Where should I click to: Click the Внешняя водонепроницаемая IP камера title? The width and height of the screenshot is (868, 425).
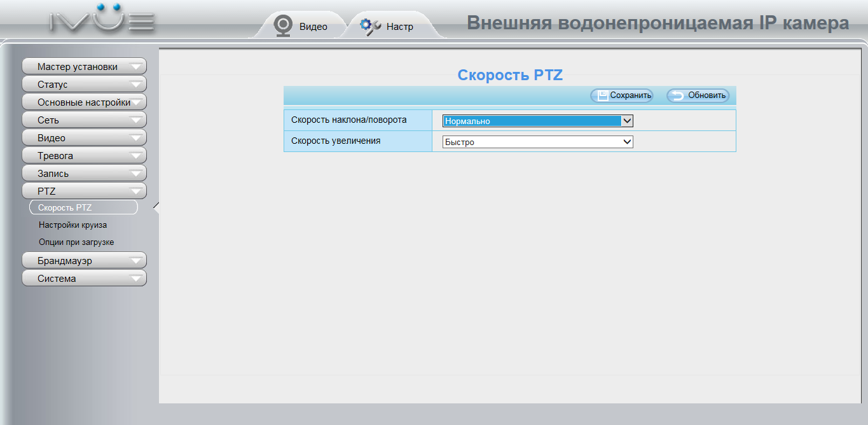click(658, 23)
